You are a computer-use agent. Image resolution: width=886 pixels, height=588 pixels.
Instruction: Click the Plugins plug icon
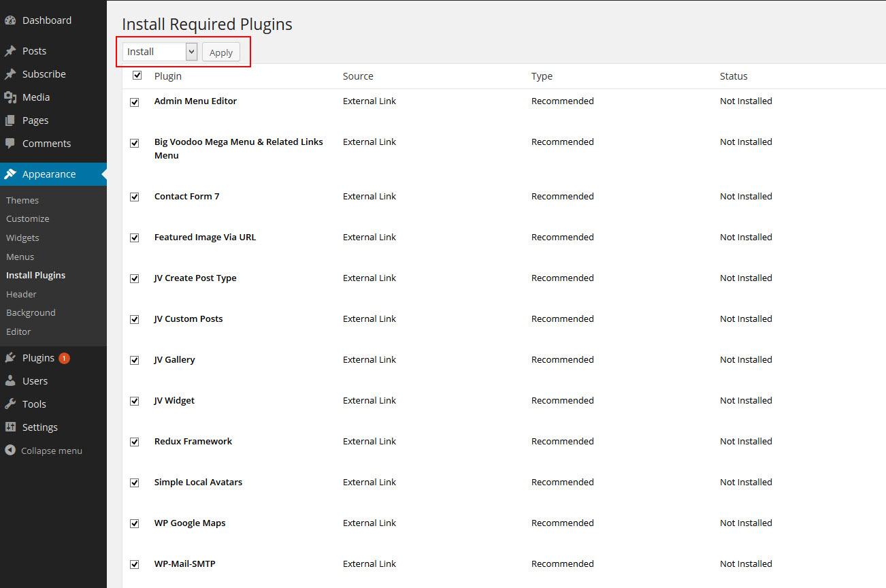(x=10, y=358)
